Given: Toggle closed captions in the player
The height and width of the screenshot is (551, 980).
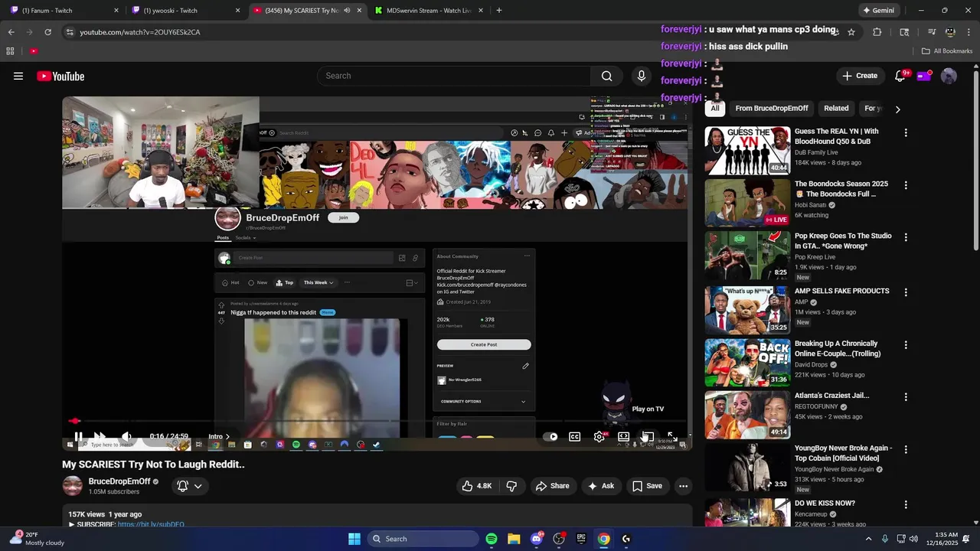Looking at the screenshot, I should point(574,437).
